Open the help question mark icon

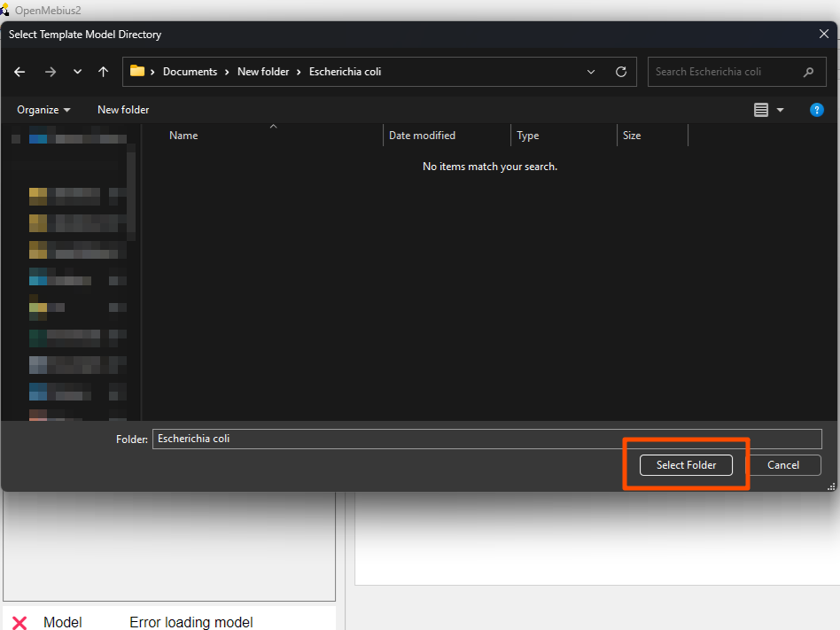click(x=816, y=109)
